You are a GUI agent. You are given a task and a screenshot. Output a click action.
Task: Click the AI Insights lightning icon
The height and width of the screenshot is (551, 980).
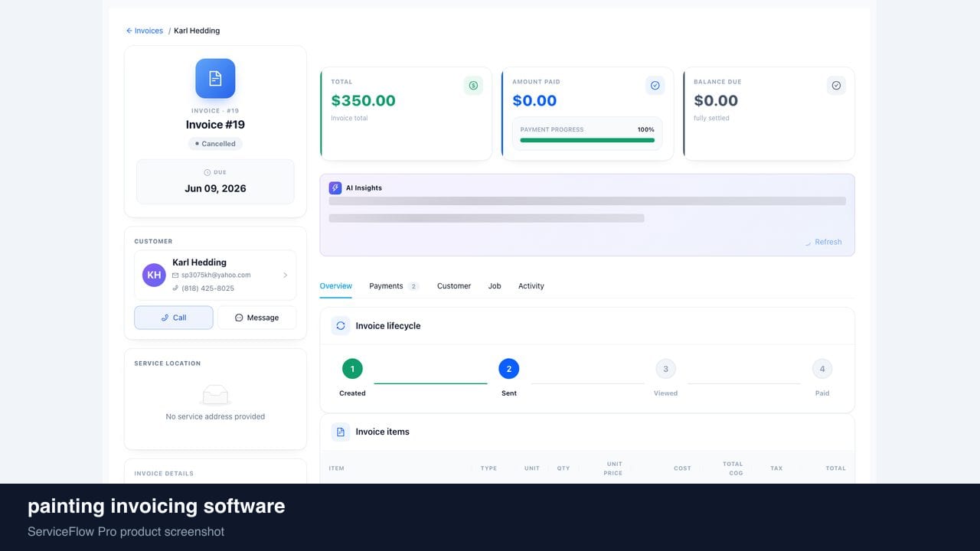[335, 187]
